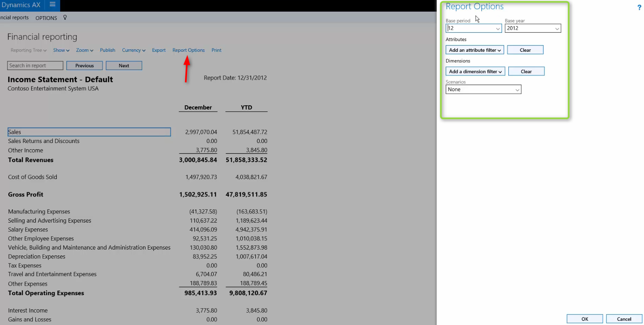644x325 pixels.
Task: Click the Other Income row label
Action: [25, 150]
